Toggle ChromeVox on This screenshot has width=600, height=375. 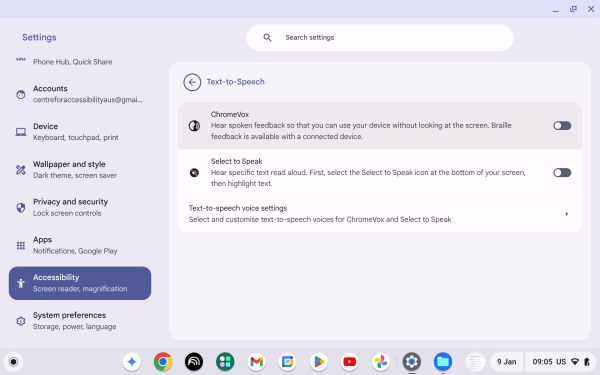562,126
